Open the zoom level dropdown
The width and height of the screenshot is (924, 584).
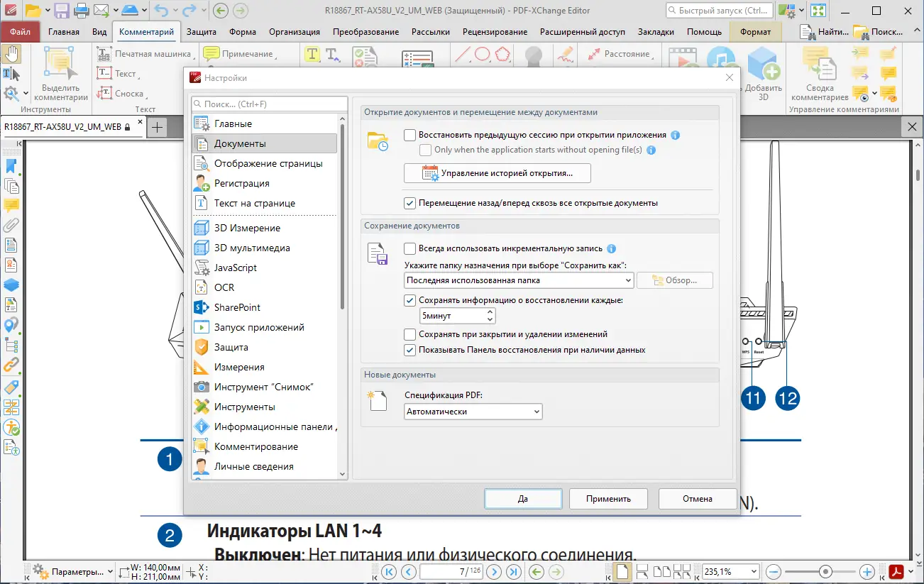pyautogui.click(x=753, y=571)
